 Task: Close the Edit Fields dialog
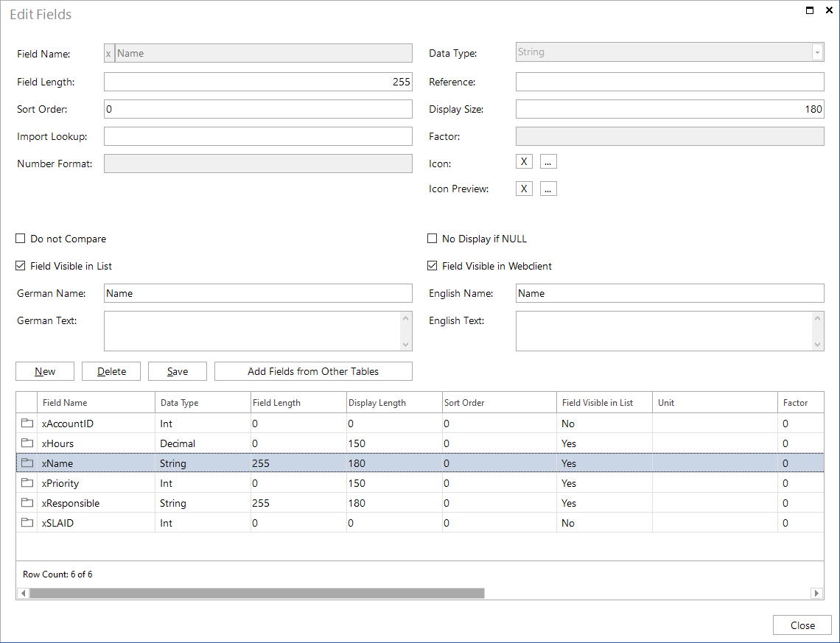point(802,625)
